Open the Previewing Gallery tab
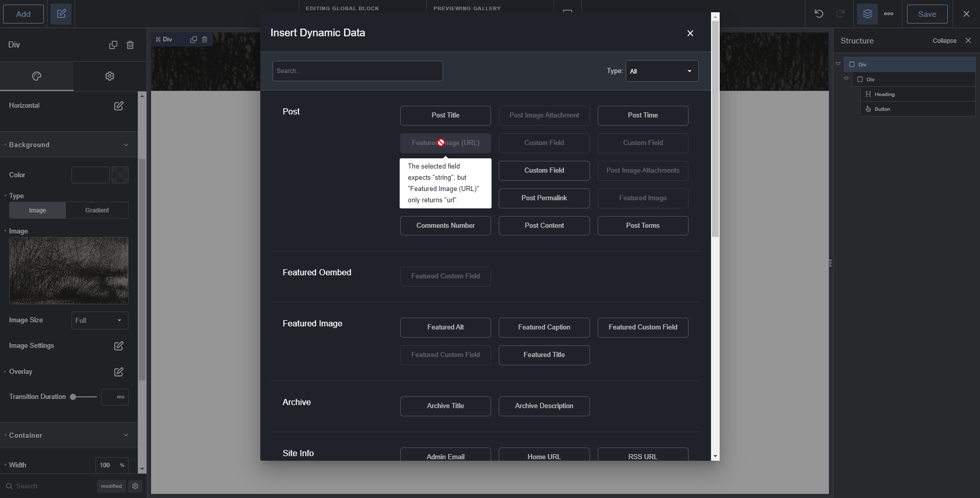Viewport: 980px width, 498px height. [466, 8]
